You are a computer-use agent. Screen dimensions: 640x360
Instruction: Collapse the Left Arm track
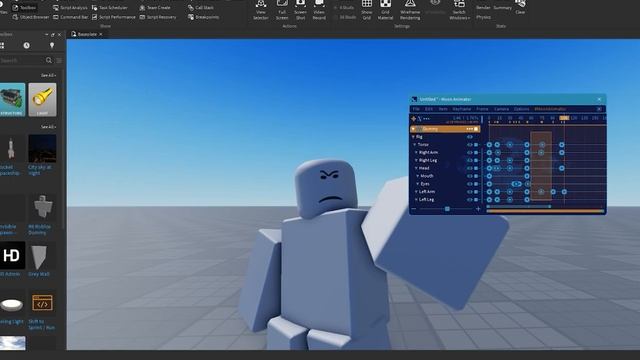(416, 191)
